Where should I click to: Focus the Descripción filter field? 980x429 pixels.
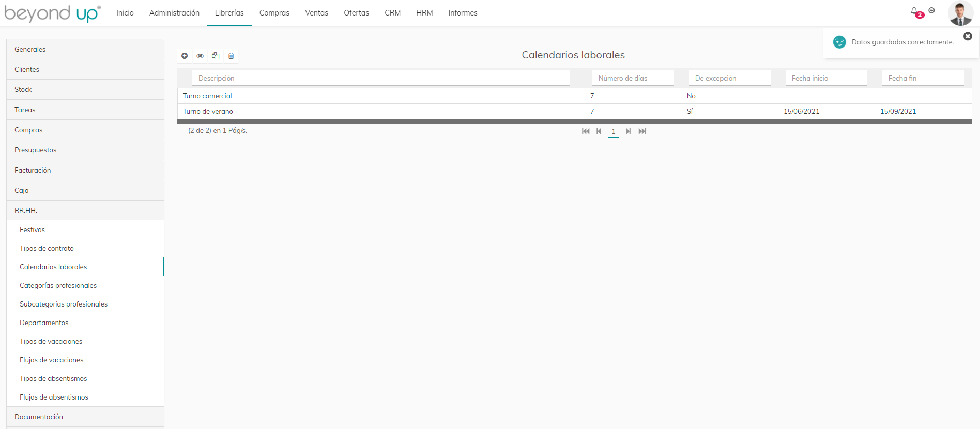point(381,78)
